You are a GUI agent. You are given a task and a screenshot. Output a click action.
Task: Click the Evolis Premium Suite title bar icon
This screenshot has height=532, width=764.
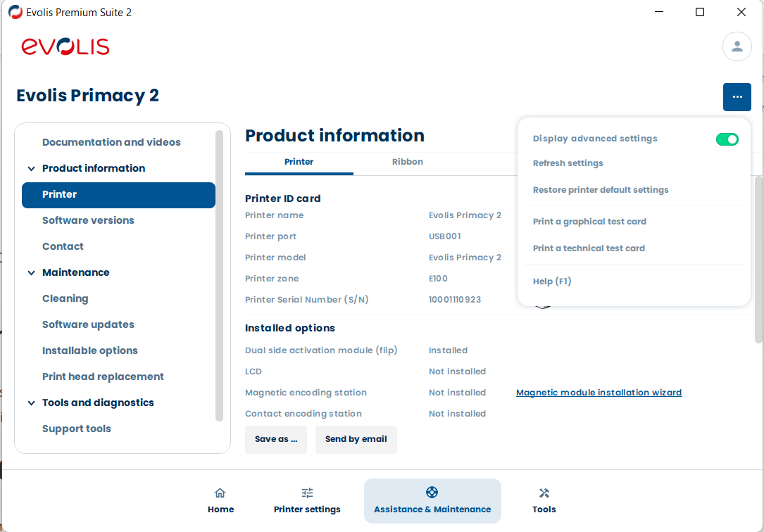(15, 12)
